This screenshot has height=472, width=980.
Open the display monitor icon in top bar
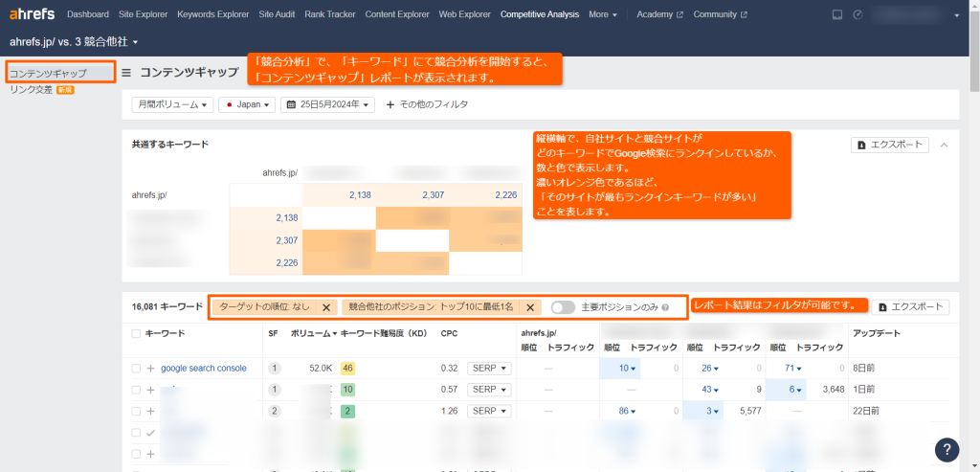(837, 14)
